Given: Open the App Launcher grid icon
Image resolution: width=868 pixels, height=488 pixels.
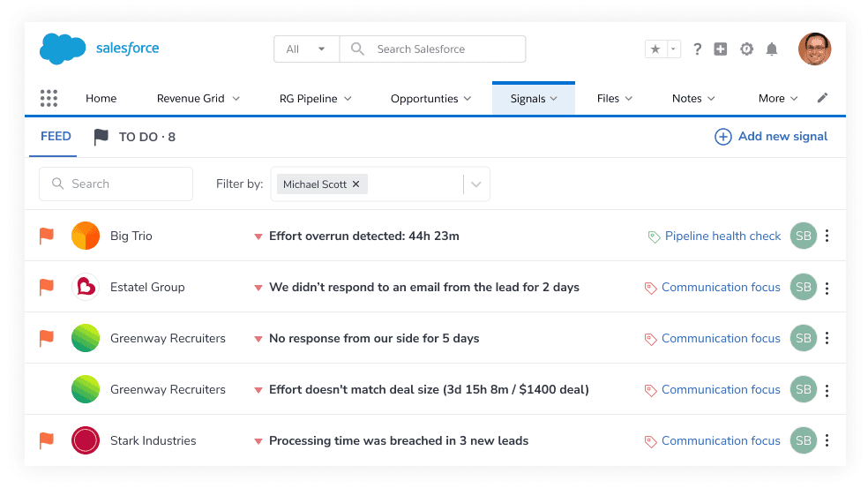Looking at the screenshot, I should click(49, 98).
